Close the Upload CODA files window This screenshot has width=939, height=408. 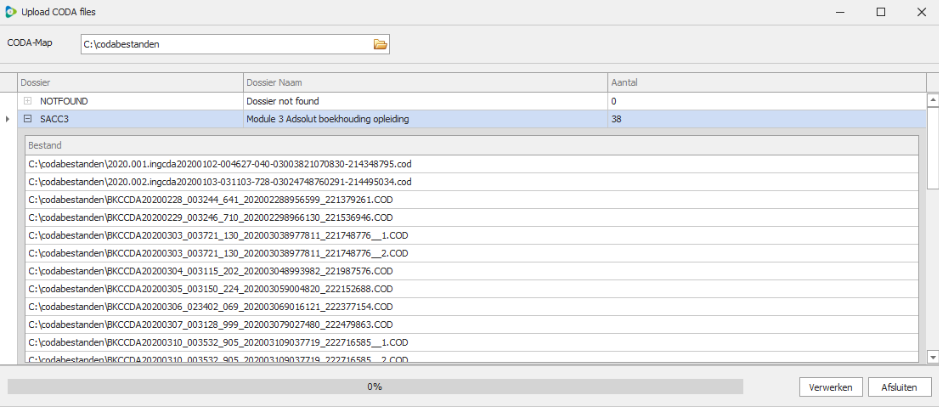pyautogui.click(x=921, y=12)
